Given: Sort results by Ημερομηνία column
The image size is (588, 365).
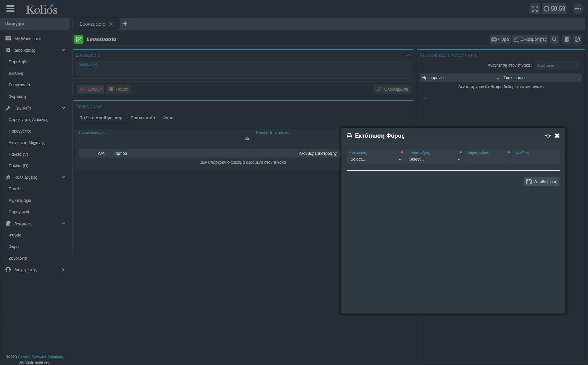Looking at the screenshot, I should click(460, 78).
